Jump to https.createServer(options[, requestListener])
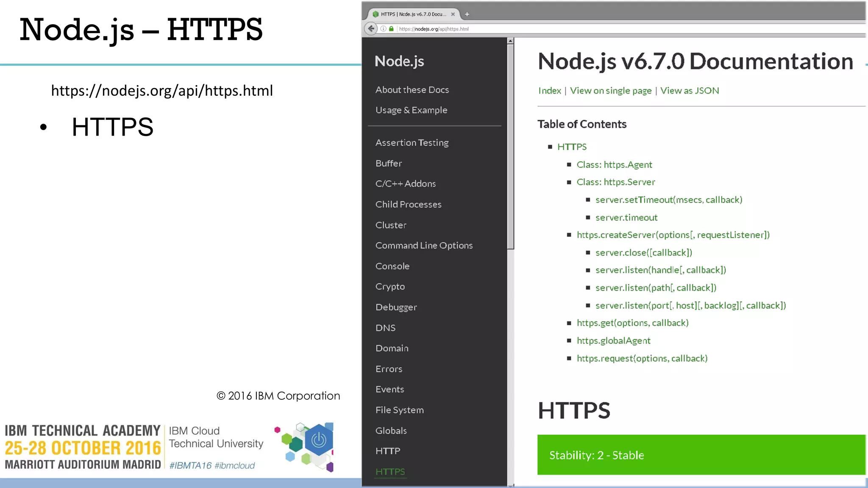 click(673, 235)
